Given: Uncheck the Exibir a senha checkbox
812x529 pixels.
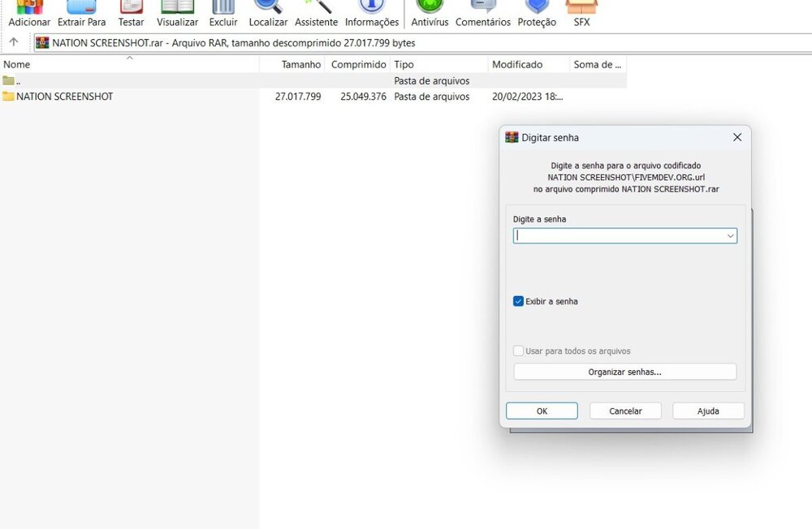Looking at the screenshot, I should [x=519, y=301].
